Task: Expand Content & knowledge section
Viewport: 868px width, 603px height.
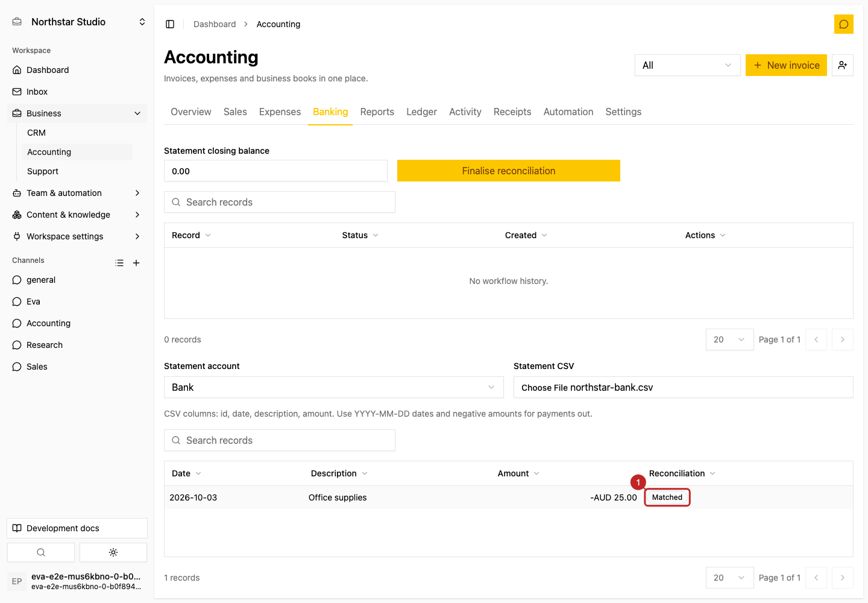Action: pos(77,215)
